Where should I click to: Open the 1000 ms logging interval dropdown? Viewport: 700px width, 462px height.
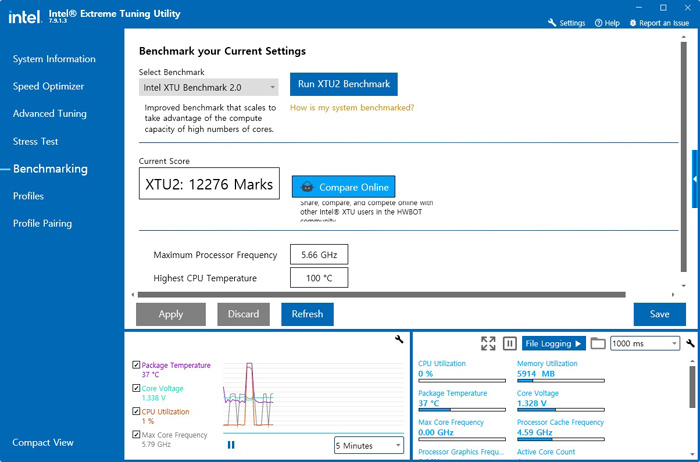coord(645,343)
